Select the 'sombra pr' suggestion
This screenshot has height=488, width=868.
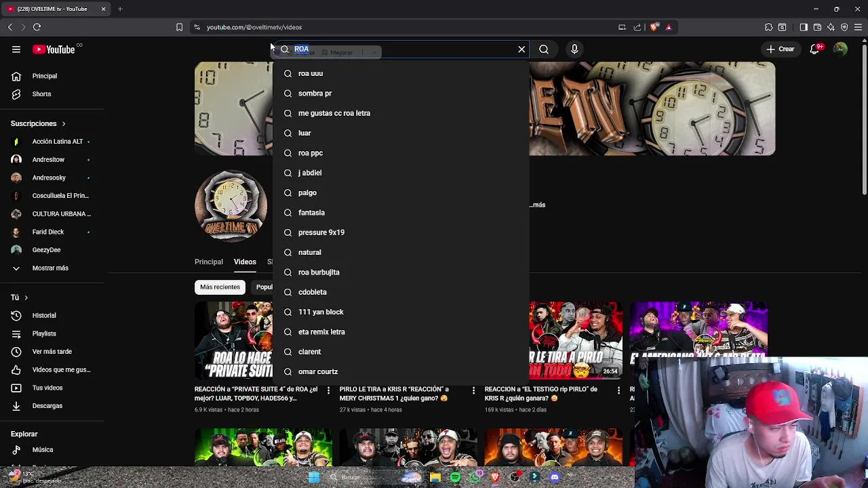click(x=401, y=93)
